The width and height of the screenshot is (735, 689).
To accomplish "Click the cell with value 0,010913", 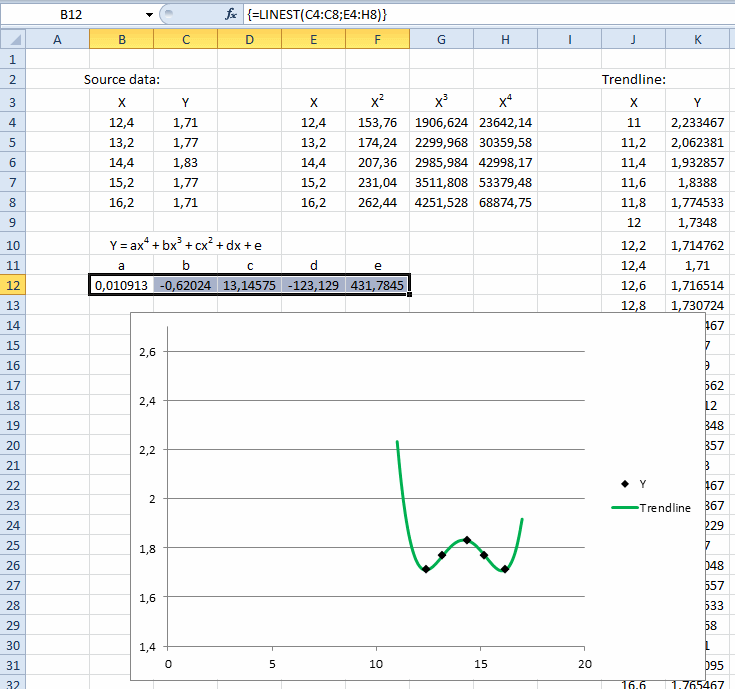I will coord(121,285).
